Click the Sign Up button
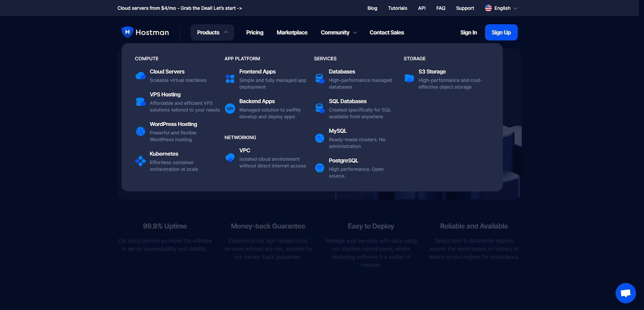Viewport: 644px width, 310px height. (x=501, y=33)
